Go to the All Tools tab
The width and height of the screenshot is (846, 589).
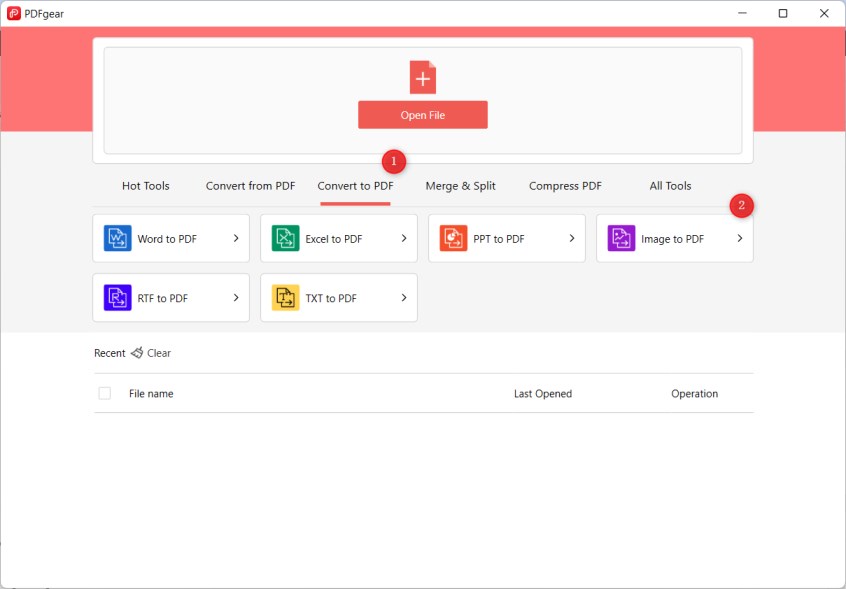[670, 186]
